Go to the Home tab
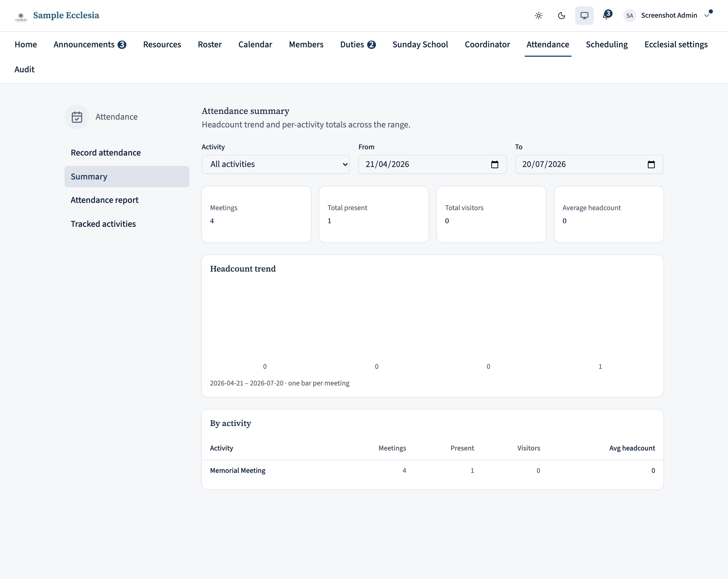 26,44
